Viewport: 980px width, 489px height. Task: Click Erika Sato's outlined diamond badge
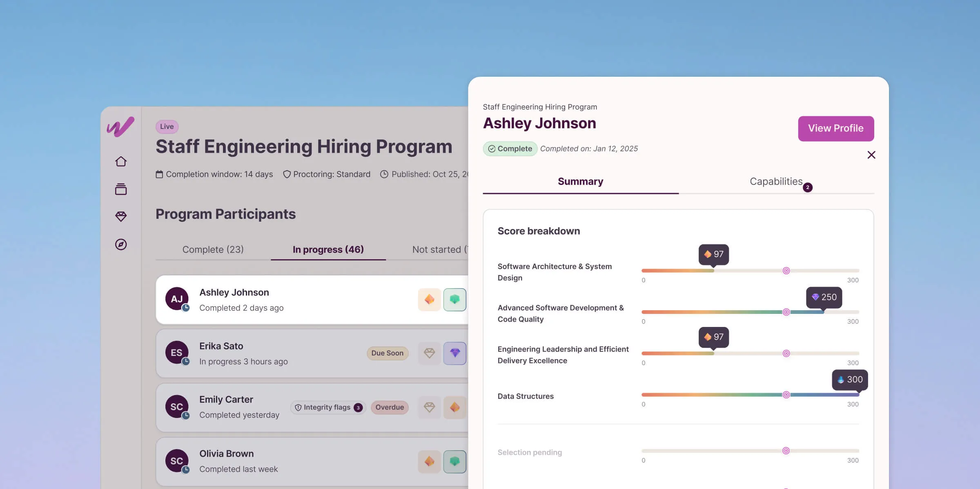tap(429, 353)
